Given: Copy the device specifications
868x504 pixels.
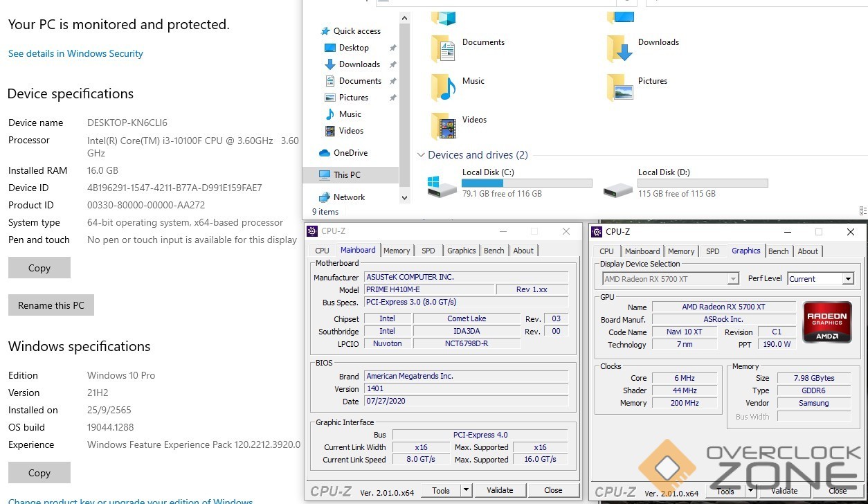Looking at the screenshot, I should (39, 268).
